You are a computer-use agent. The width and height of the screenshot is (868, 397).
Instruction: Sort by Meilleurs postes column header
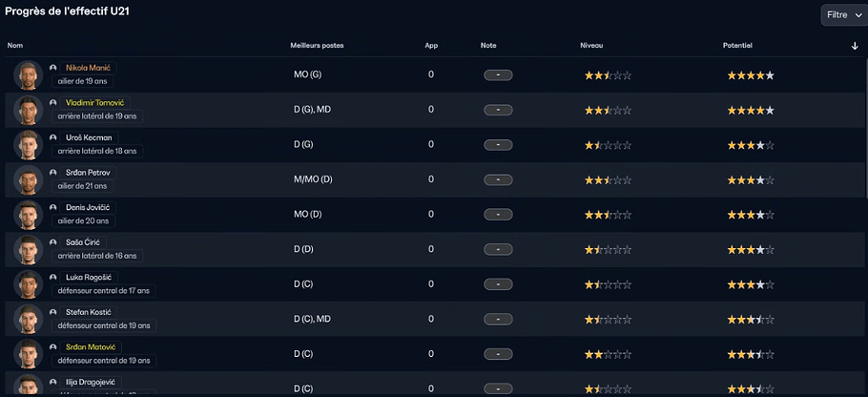(x=317, y=46)
